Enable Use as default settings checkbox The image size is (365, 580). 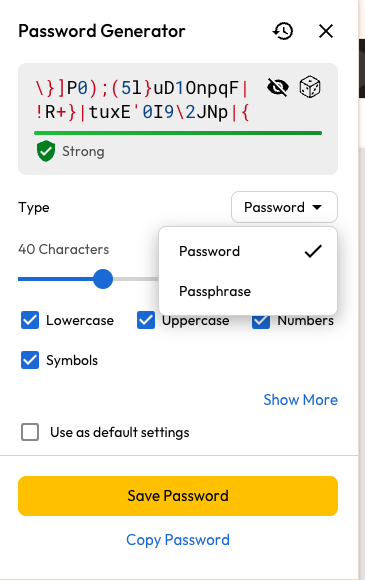(30, 432)
